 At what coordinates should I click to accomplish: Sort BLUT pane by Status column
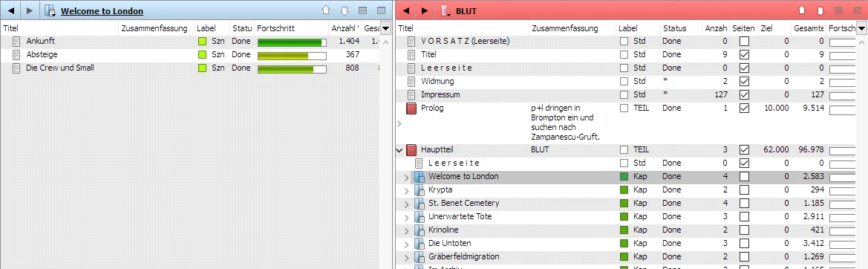(x=682, y=28)
